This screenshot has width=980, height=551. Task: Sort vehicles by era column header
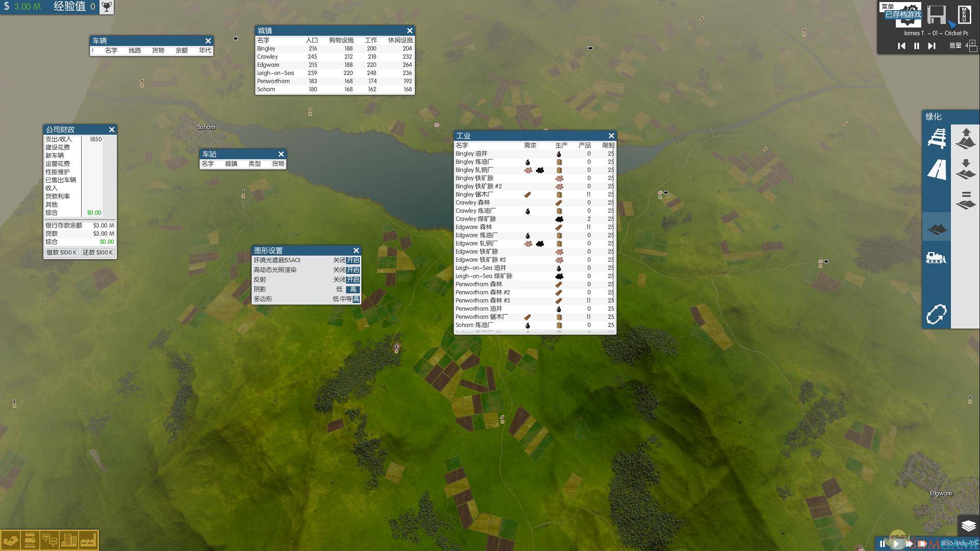point(205,51)
